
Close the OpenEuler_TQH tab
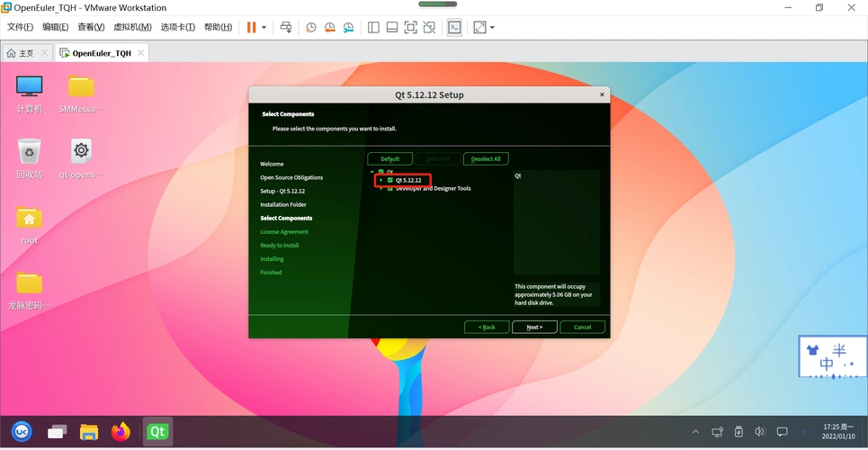[140, 53]
